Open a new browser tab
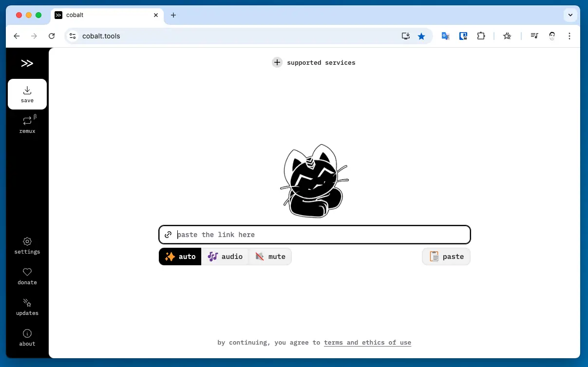The image size is (588, 367). [x=173, y=15]
